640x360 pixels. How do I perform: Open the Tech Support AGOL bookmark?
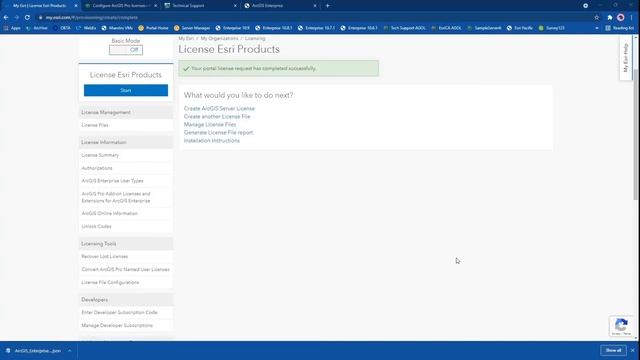click(x=404, y=28)
